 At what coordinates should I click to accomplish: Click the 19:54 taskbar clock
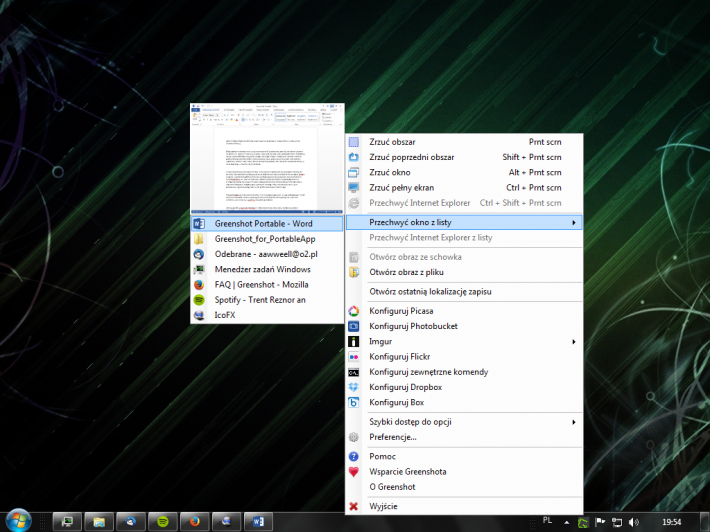pyautogui.click(x=672, y=522)
